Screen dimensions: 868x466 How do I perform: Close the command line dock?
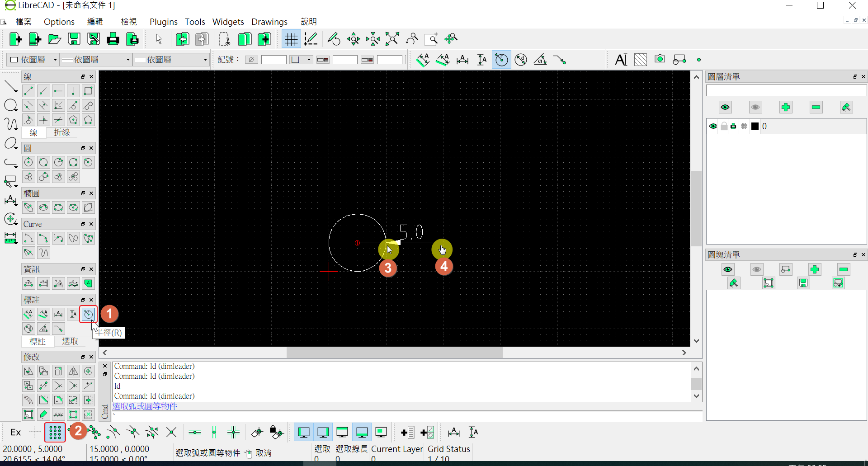(x=105, y=366)
